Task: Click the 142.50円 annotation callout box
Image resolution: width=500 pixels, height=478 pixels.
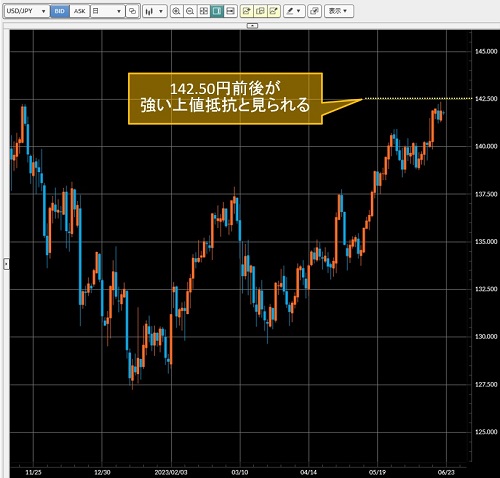Action: click(x=225, y=99)
